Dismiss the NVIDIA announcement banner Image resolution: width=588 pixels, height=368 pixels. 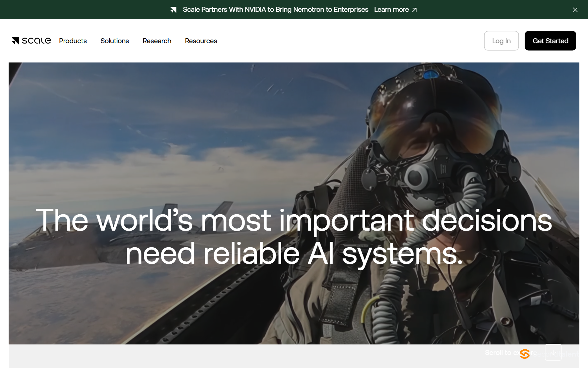575,10
